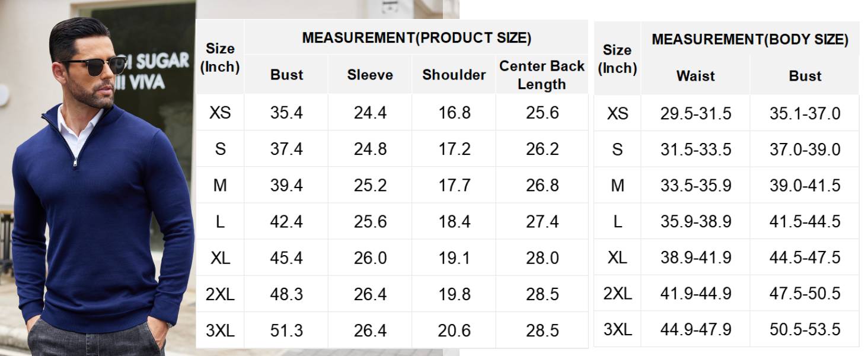Select waist range 33.5-35.9 for size M
The height and width of the screenshot is (356, 868).
(x=695, y=186)
